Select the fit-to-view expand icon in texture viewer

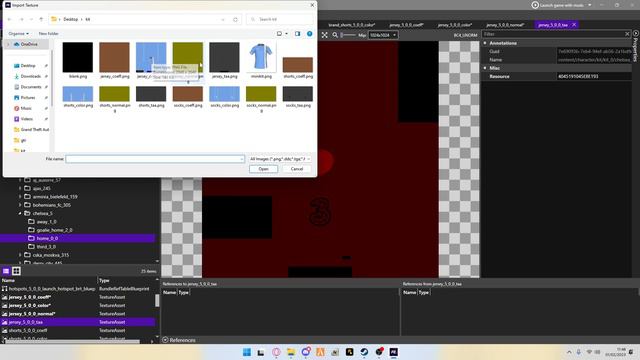324,35
